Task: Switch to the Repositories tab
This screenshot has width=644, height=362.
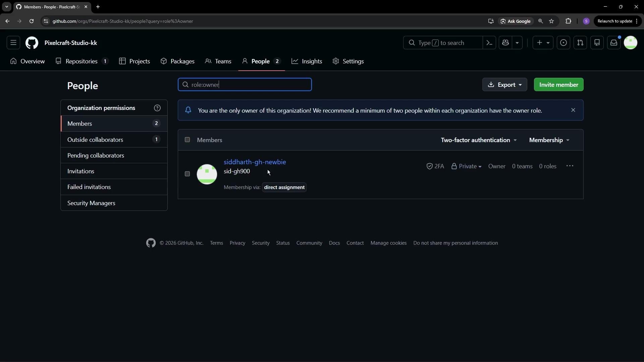Action: click(x=82, y=61)
